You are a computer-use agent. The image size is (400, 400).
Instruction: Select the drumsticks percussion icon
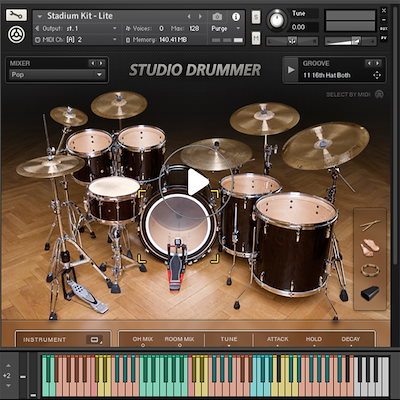(x=370, y=225)
